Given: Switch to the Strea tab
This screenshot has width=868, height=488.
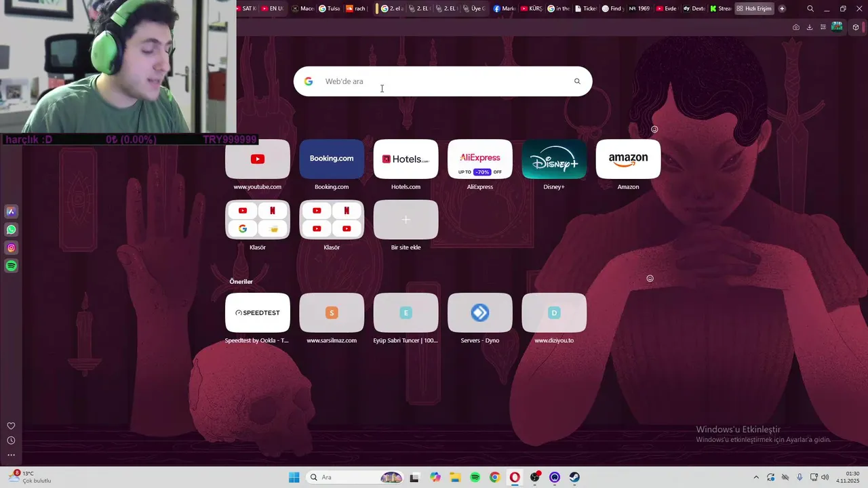Looking at the screenshot, I should (721, 9).
